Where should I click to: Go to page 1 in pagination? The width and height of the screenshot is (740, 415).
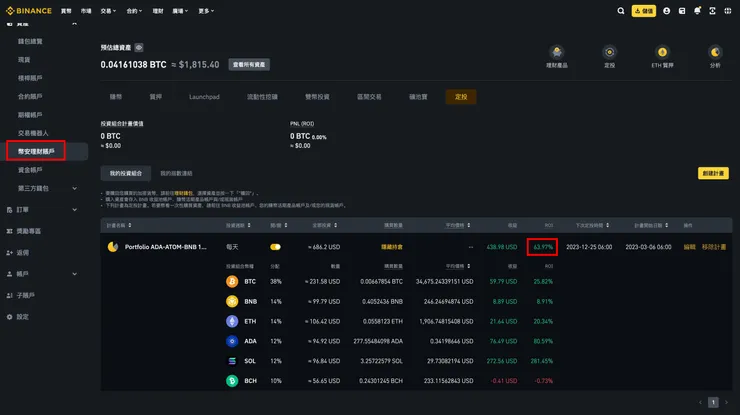click(713, 402)
